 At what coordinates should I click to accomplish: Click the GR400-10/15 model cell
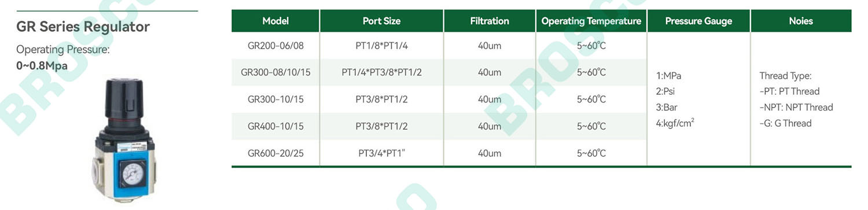[275, 126]
